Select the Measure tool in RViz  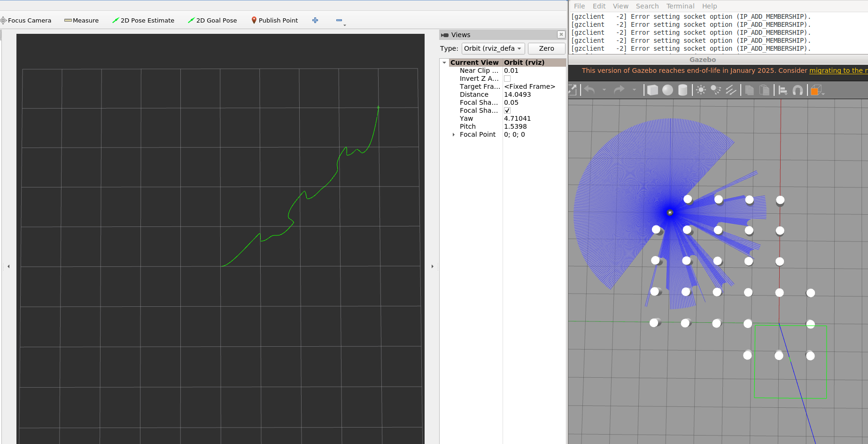(x=82, y=20)
